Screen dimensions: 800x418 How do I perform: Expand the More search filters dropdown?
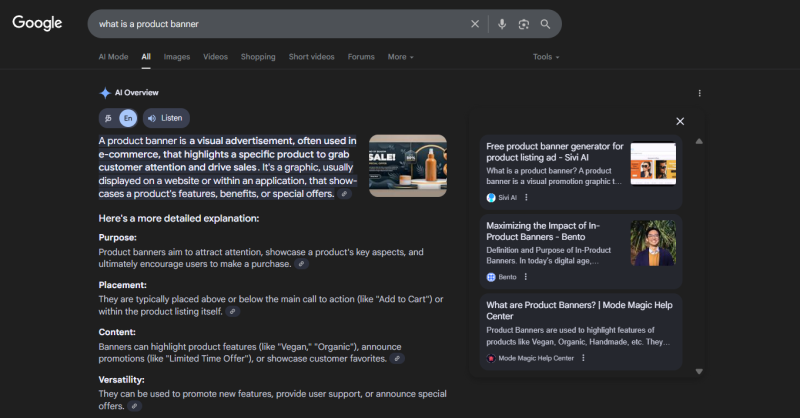point(401,57)
